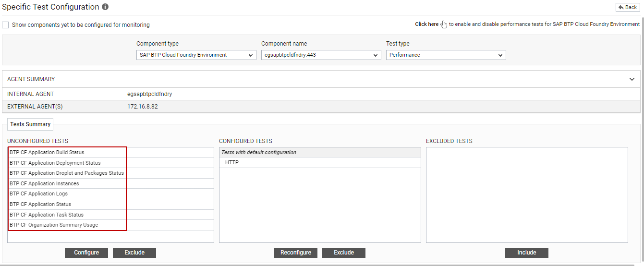Enable Show components yet to be configured checkbox
644x266 pixels.
click(5, 25)
